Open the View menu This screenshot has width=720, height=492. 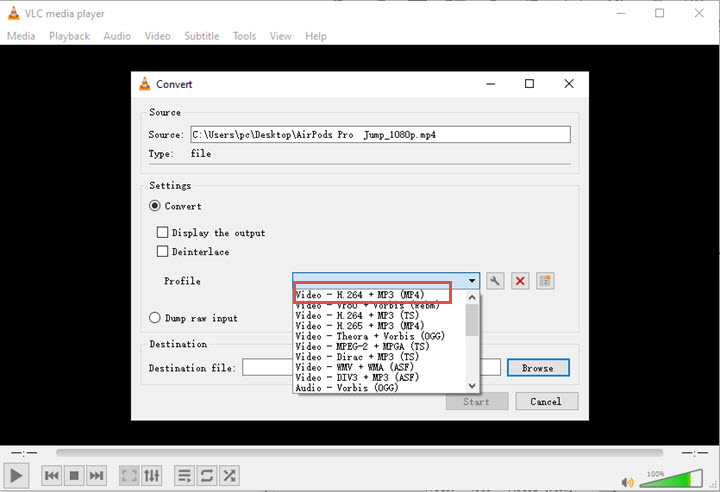(x=281, y=36)
